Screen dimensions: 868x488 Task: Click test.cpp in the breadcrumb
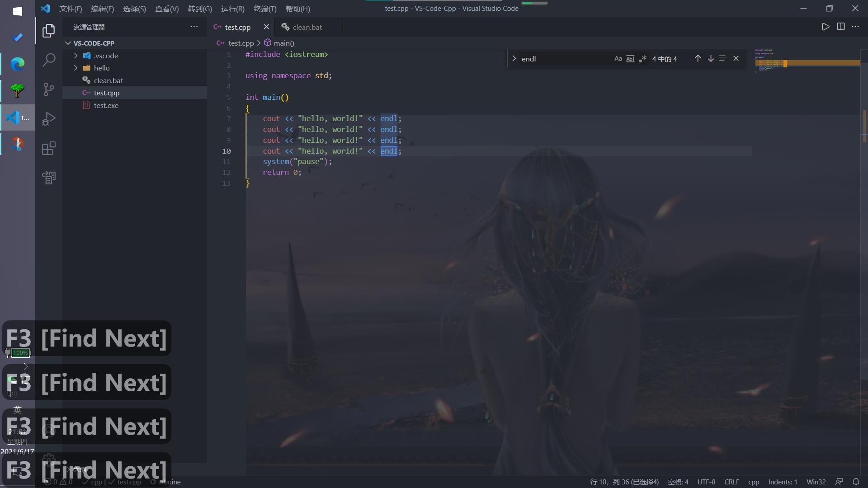(241, 43)
